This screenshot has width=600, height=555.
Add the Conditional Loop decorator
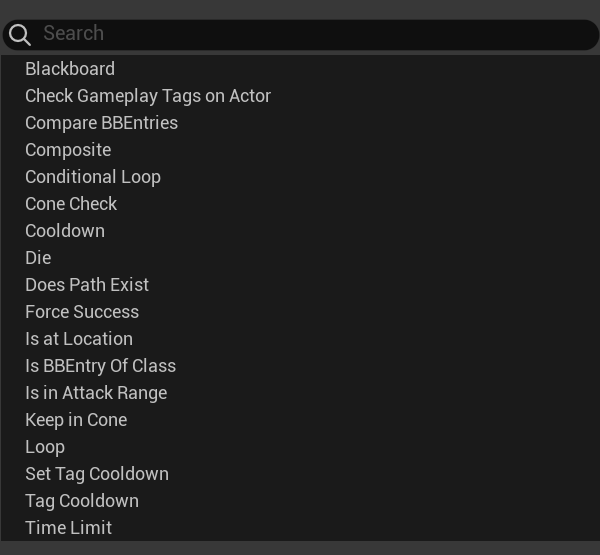click(x=93, y=177)
